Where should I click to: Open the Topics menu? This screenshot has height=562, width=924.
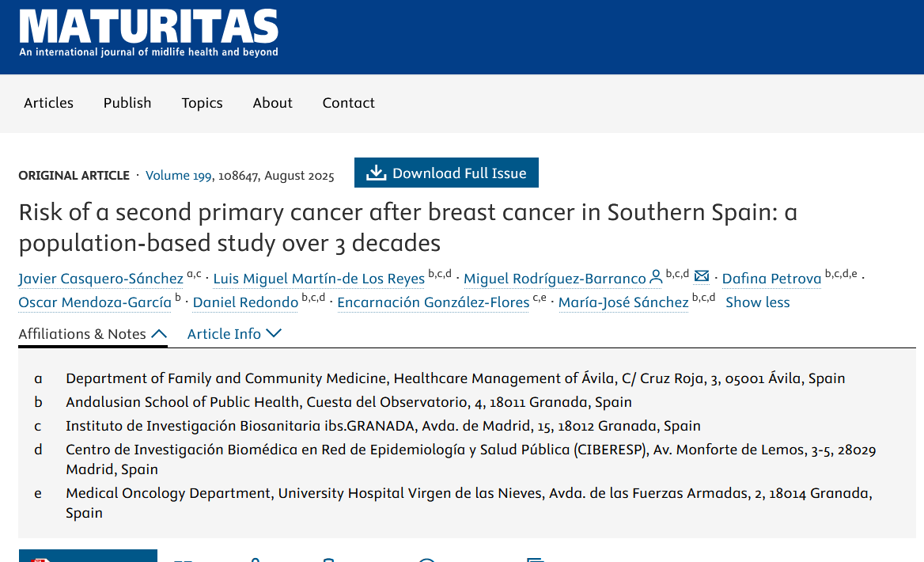202,103
